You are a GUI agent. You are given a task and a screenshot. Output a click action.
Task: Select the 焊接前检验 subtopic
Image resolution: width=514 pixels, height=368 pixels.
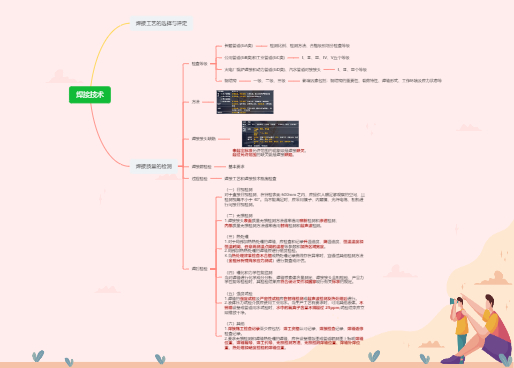[201, 166]
